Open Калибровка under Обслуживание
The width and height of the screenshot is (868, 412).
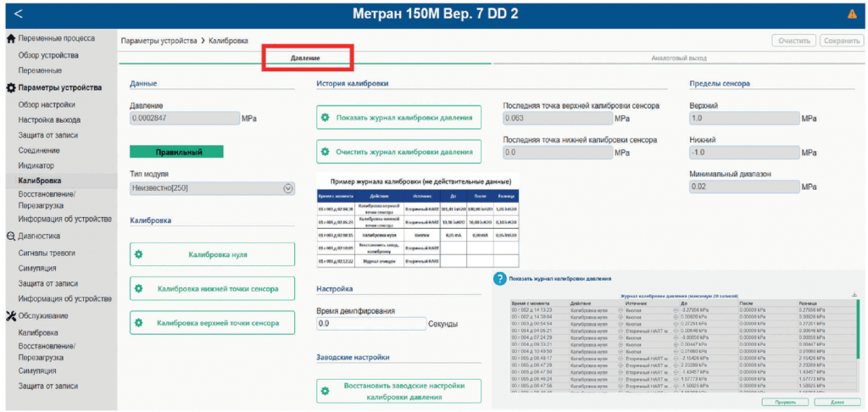point(38,333)
